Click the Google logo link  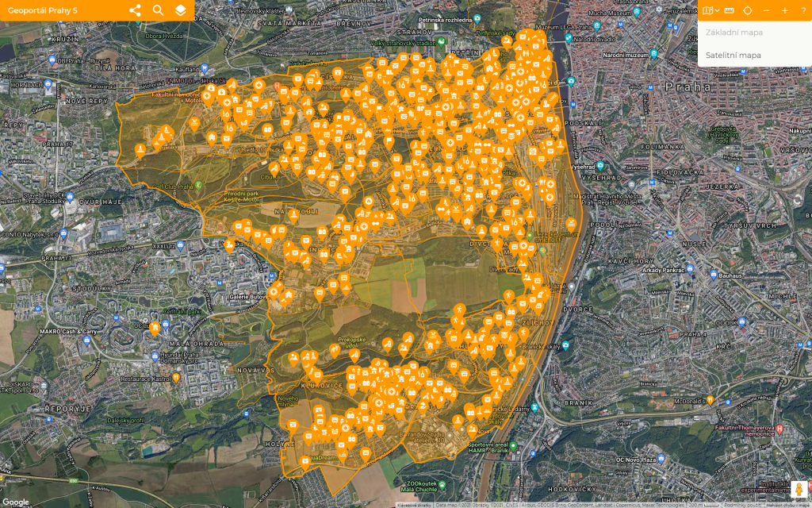coord(16,502)
